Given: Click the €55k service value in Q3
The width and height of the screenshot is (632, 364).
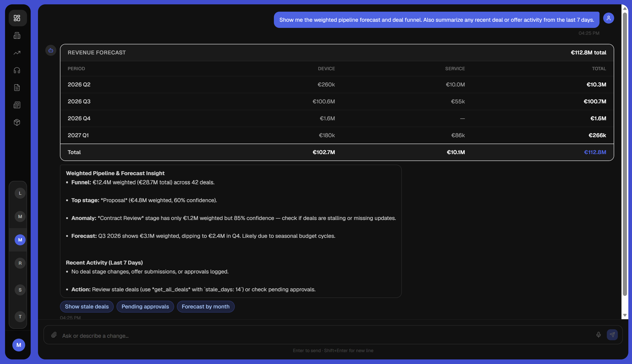Looking at the screenshot, I should tap(458, 102).
